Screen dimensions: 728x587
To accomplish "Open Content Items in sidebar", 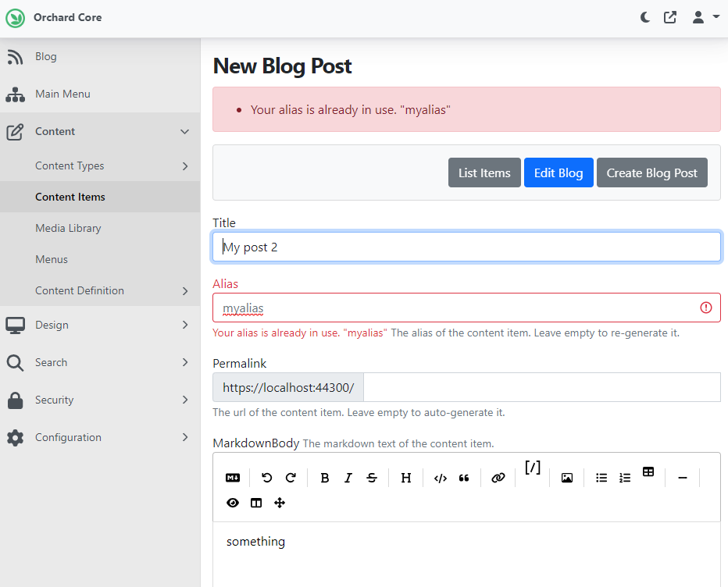I will click(x=70, y=197).
